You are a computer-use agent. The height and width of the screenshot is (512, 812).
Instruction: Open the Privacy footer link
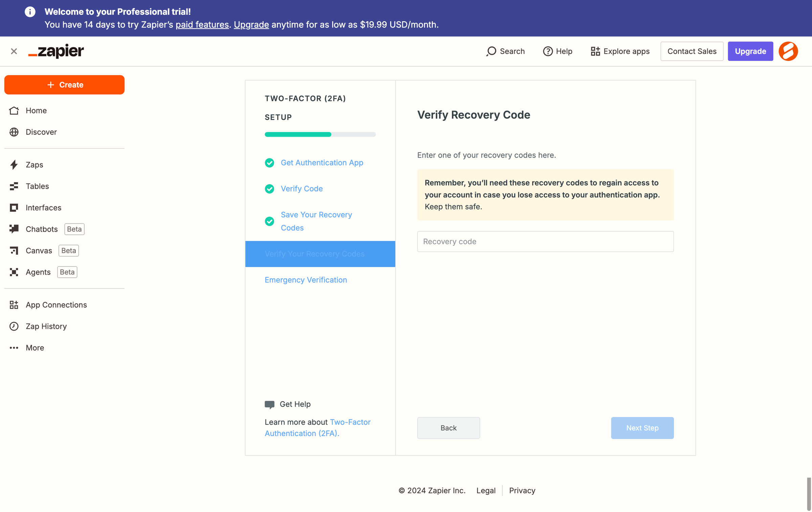pyautogui.click(x=522, y=490)
